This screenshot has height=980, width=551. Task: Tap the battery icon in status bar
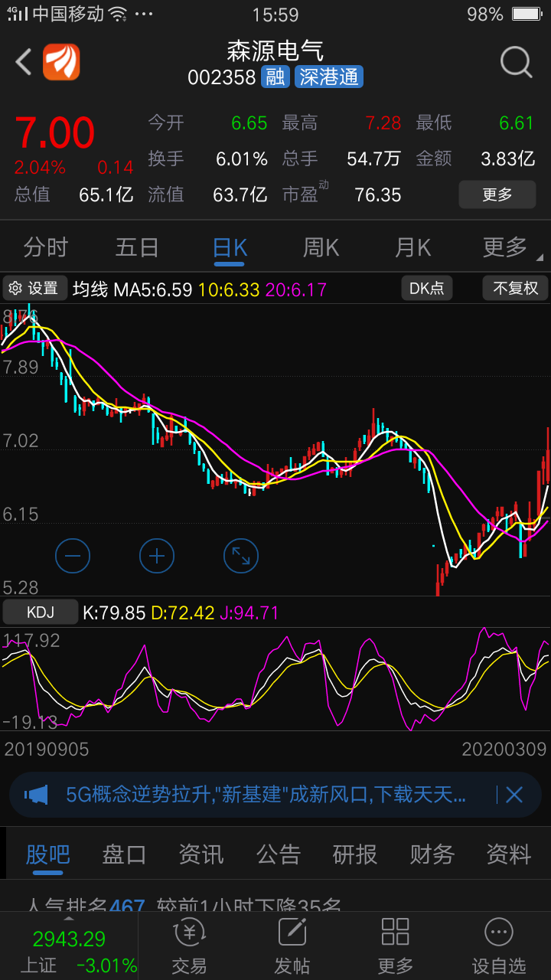[x=527, y=15]
